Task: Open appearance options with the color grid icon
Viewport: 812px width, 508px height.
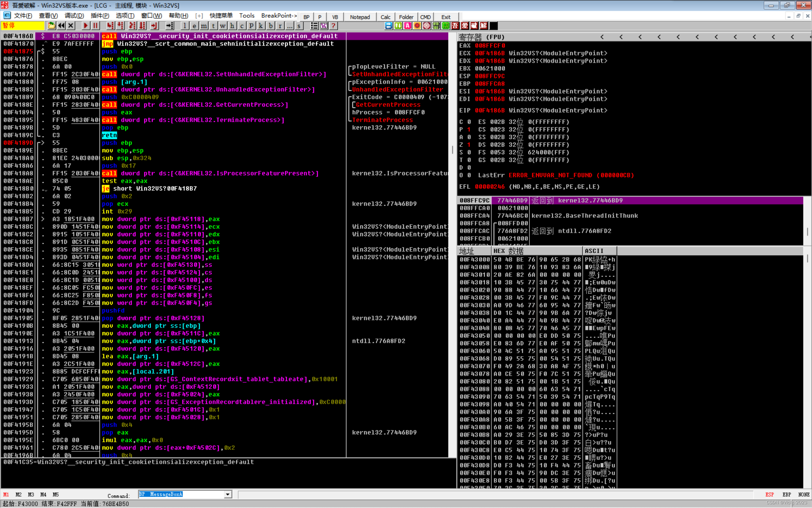Action: pyautogui.click(x=324, y=25)
